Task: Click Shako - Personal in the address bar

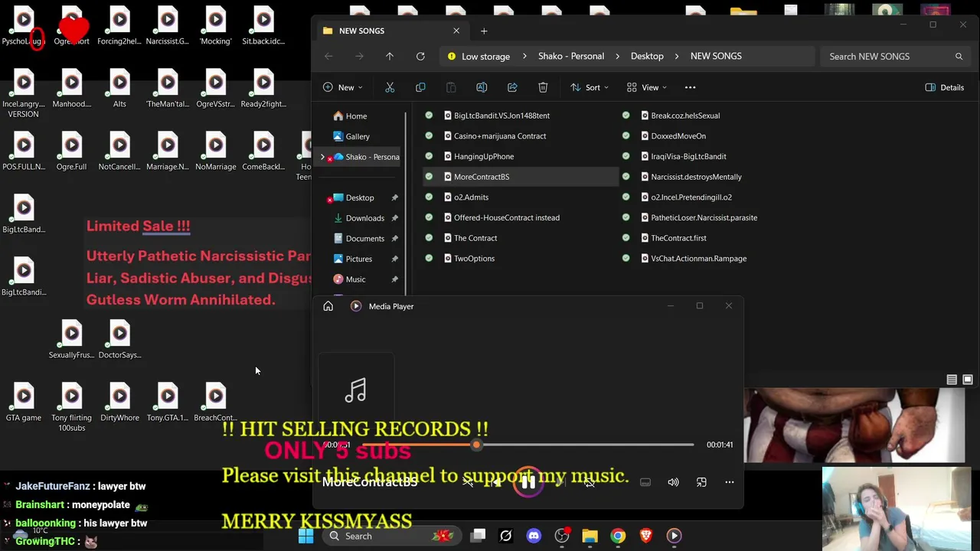Action: (571, 56)
